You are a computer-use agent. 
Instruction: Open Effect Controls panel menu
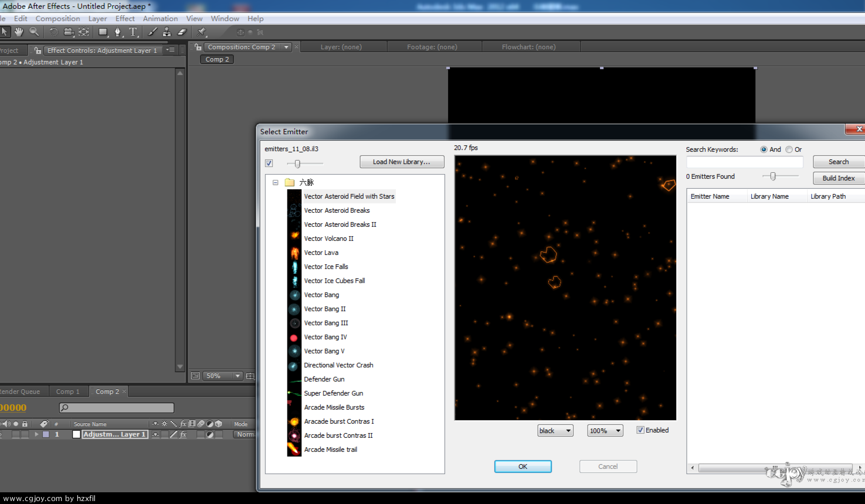pyautogui.click(x=170, y=50)
